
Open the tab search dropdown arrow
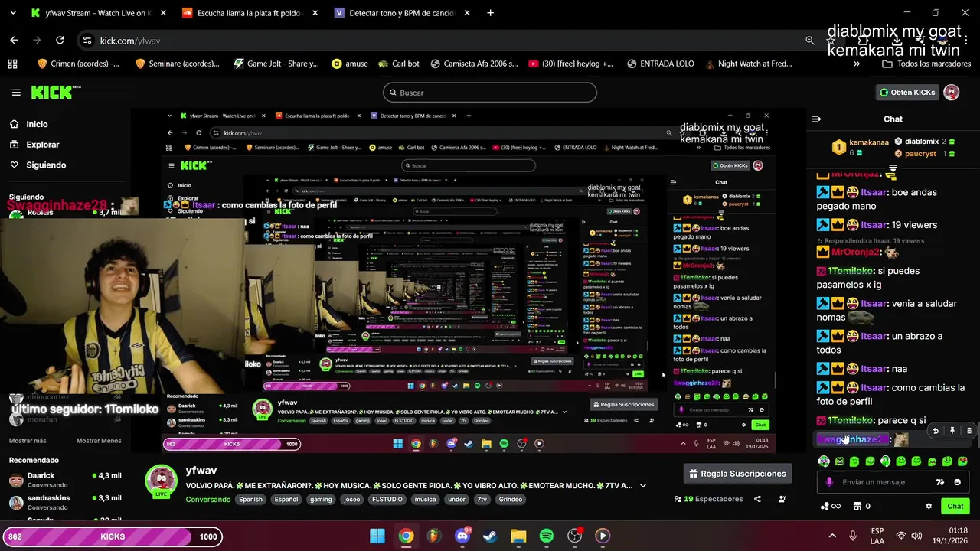coord(13,13)
